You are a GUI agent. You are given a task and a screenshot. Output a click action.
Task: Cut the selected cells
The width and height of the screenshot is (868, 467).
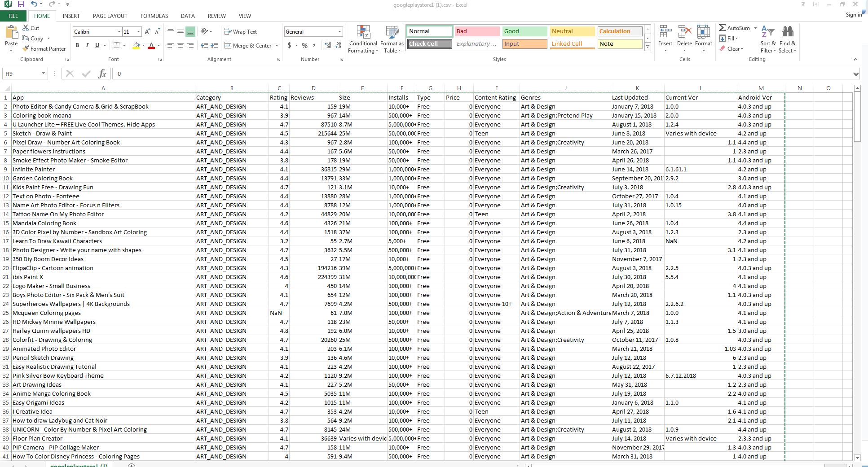point(31,28)
